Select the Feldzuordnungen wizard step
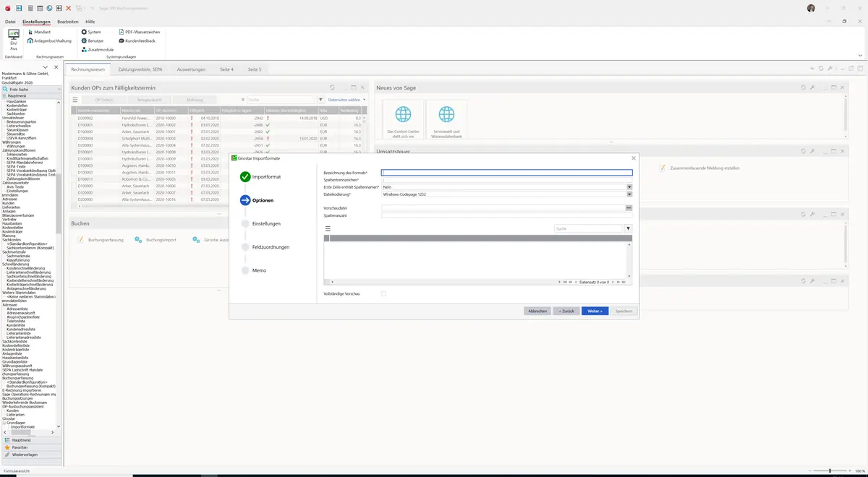This screenshot has height=477, width=868. (265, 247)
